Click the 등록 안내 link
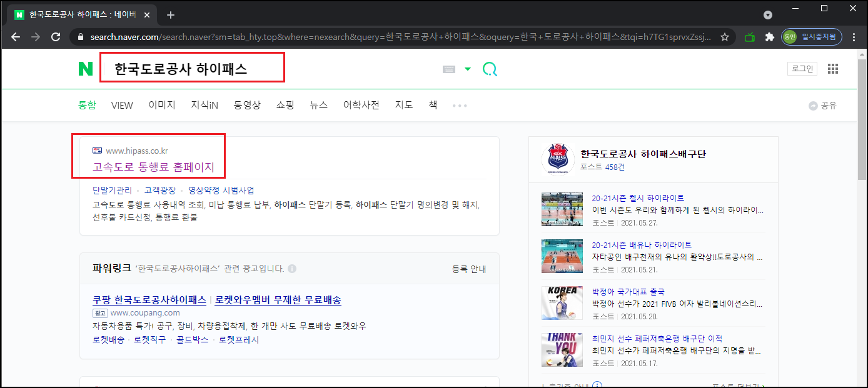Image resolution: width=868 pixels, height=388 pixels. coord(469,269)
